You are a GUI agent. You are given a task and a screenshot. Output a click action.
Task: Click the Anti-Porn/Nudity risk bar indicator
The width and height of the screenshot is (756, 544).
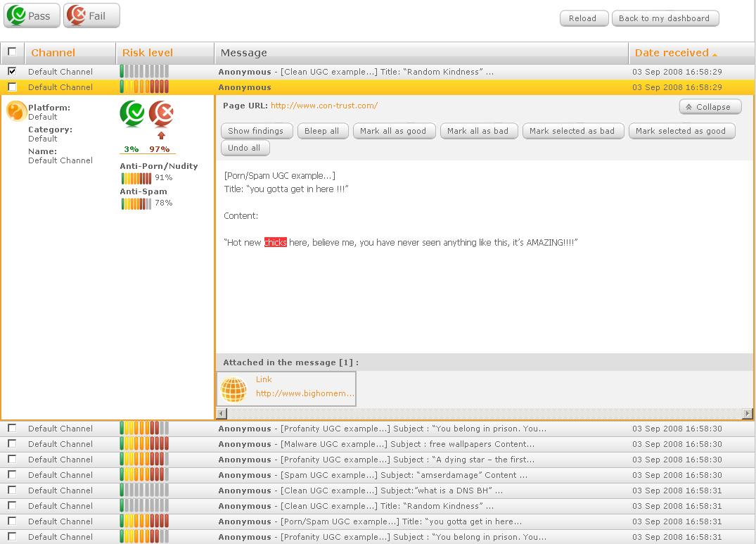[x=136, y=178]
